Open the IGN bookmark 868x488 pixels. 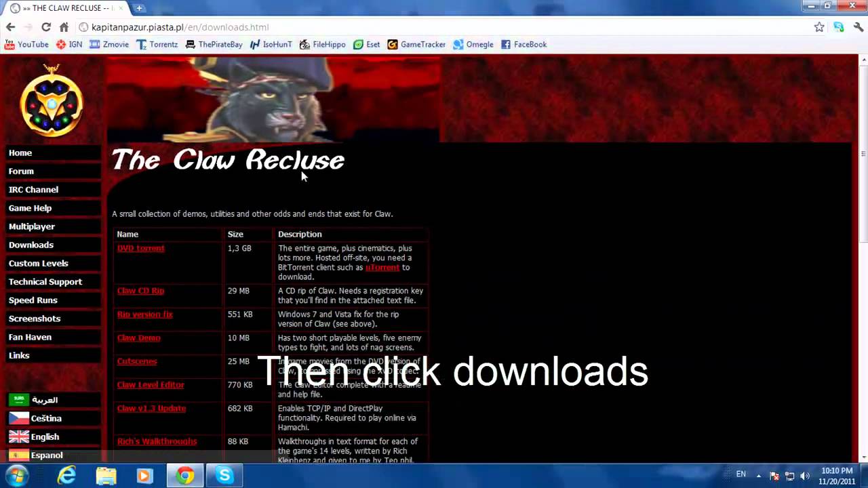tap(69, 44)
